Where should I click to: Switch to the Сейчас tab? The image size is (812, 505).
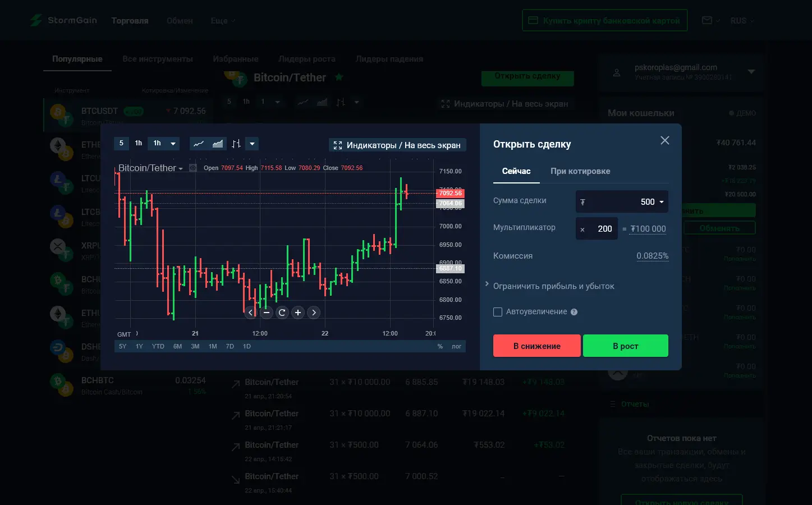coord(516,171)
